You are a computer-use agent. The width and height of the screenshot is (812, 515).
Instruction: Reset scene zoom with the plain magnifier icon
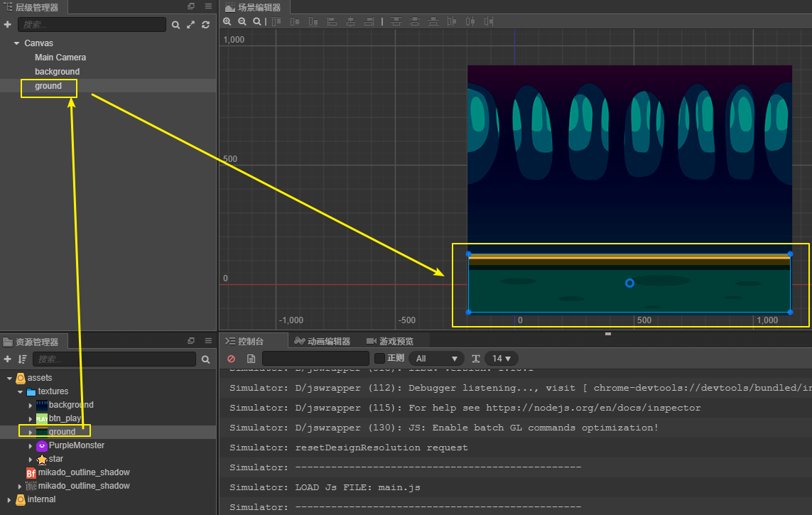click(x=257, y=21)
